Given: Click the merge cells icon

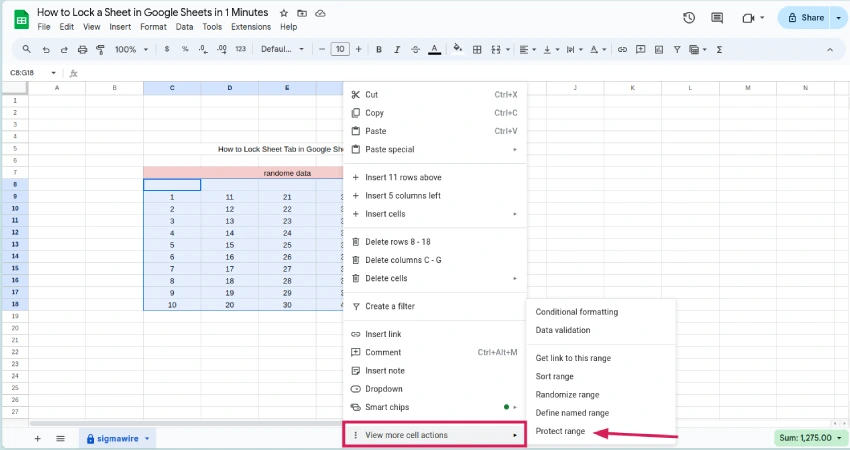Looking at the screenshot, I should pos(495,49).
